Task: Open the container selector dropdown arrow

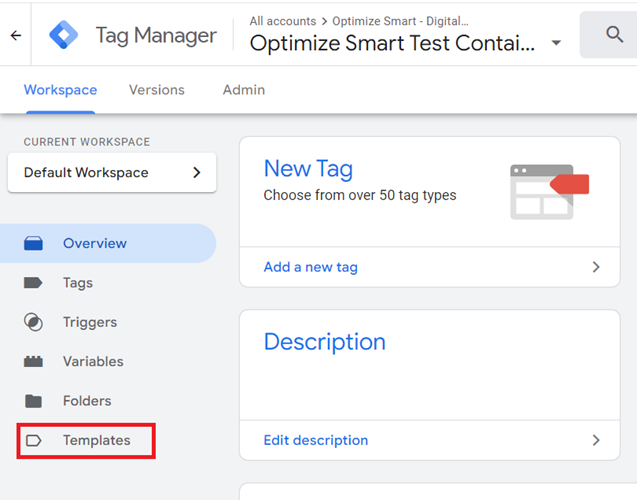Action: (556, 43)
